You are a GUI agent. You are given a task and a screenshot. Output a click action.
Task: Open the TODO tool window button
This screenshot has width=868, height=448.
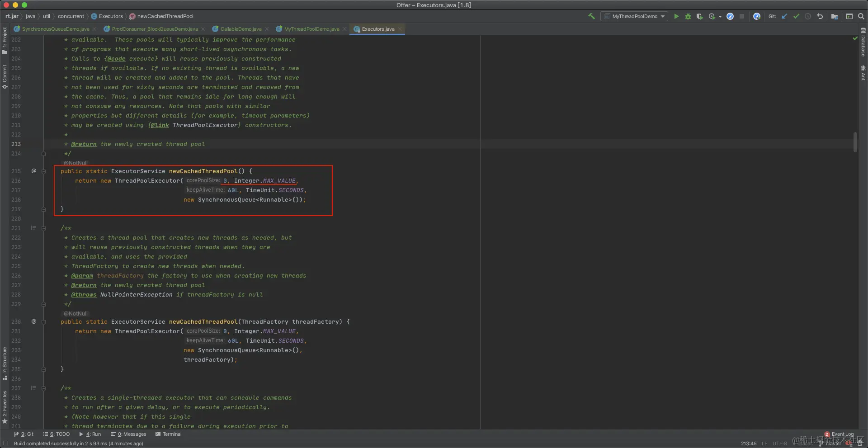pyautogui.click(x=57, y=434)
